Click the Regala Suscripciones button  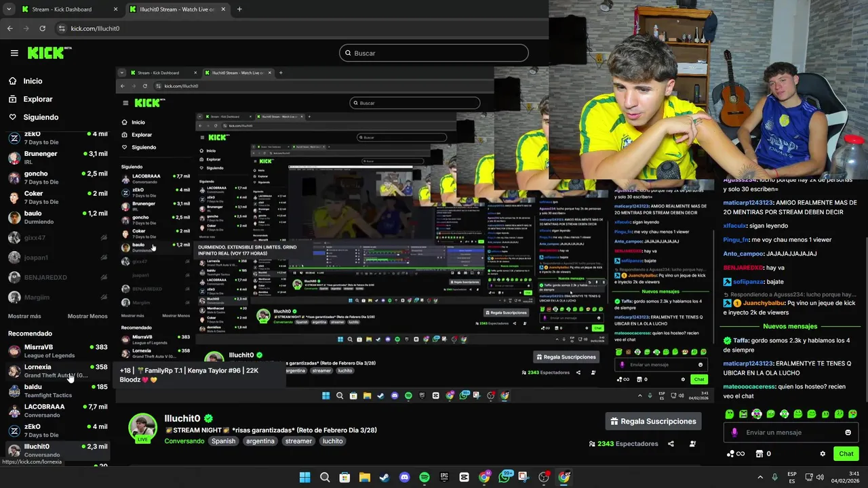653,421
